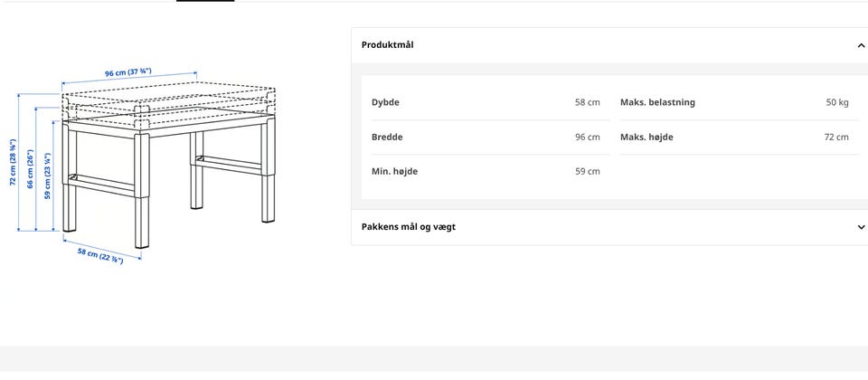Image resolution: width=868 pixels, height=380 pixels.
Task: Select the 59 cm height label on diagram
Action: [x=48, y=176]
